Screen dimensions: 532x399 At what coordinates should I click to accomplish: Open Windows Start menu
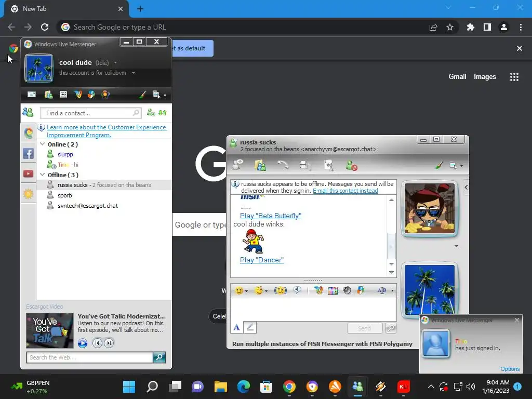click(129, 387)
